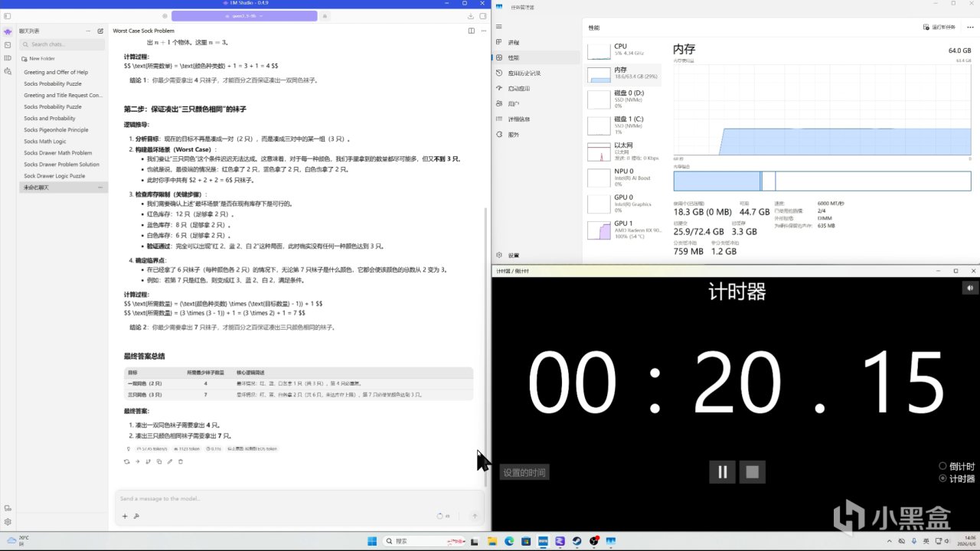This screenshot has width=980, height=551.
Task: Copy the assistant message
Action: 159,461
